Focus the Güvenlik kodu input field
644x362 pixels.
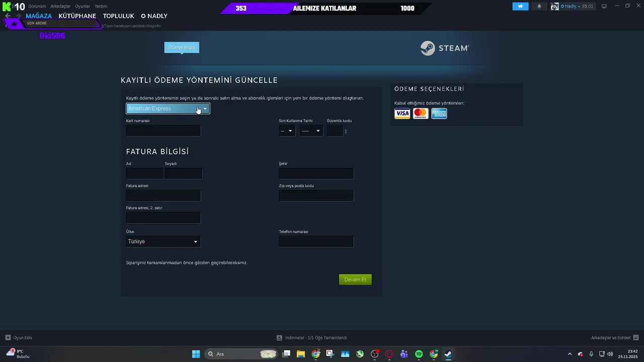point(335,131)
